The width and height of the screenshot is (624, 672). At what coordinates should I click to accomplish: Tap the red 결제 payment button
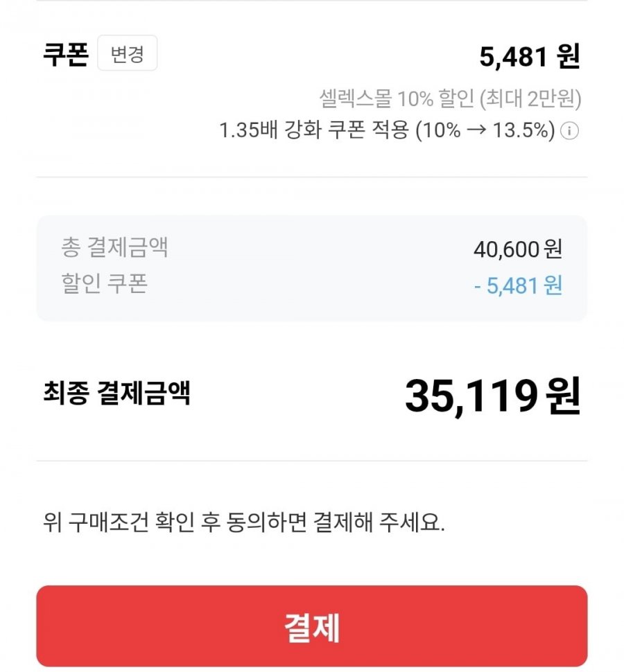pyautogui.click(x=312, y=626)
